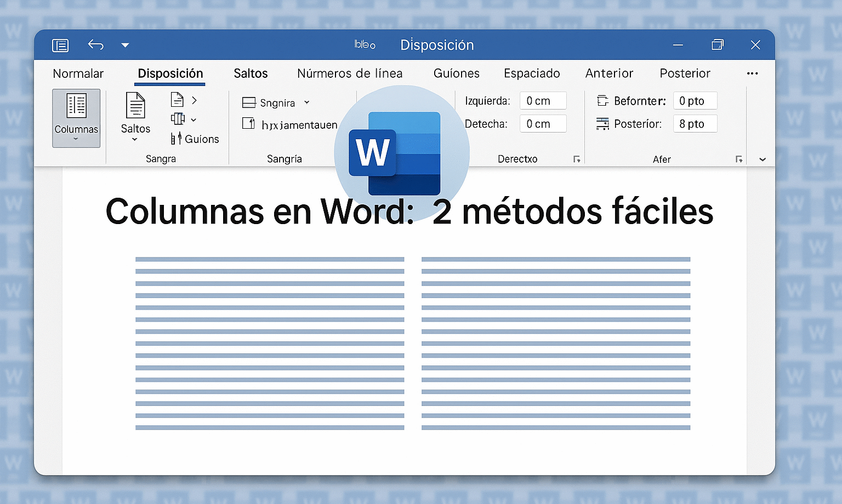
Task: Click the undo arrow button
Action: coord(95,45)
